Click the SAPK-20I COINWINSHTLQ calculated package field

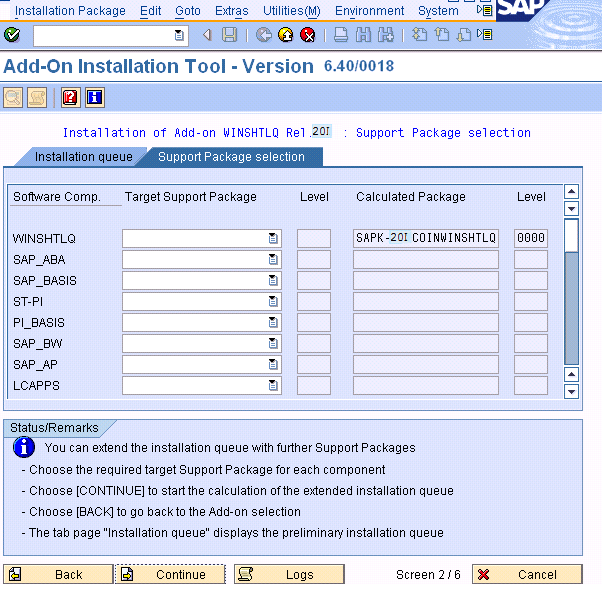(426, 238)
